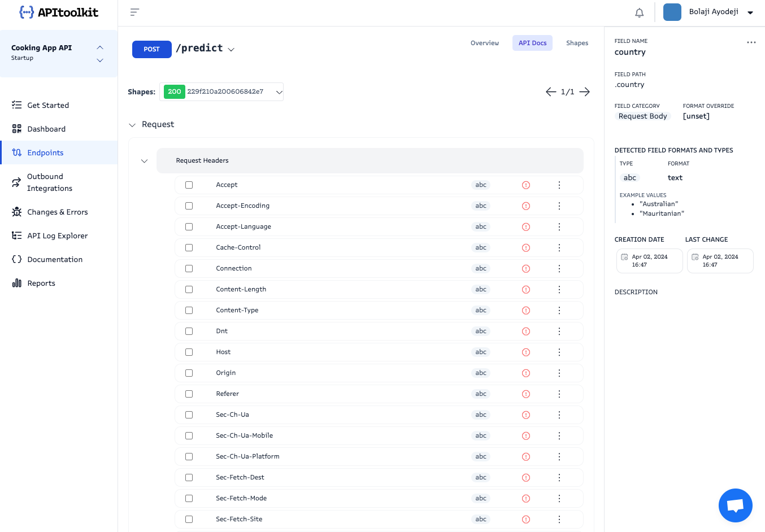The width and height of the screenshot is (765, 532).
Task: Open Outbound Integrations
Action: point(49,182)
